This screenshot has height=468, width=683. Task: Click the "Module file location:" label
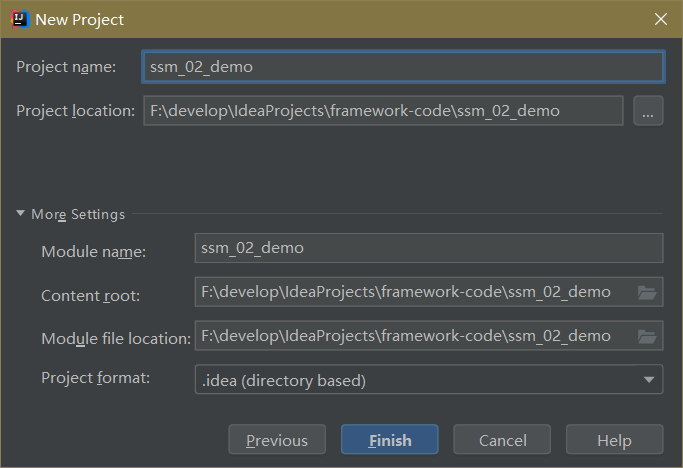[x=115, y=339]
